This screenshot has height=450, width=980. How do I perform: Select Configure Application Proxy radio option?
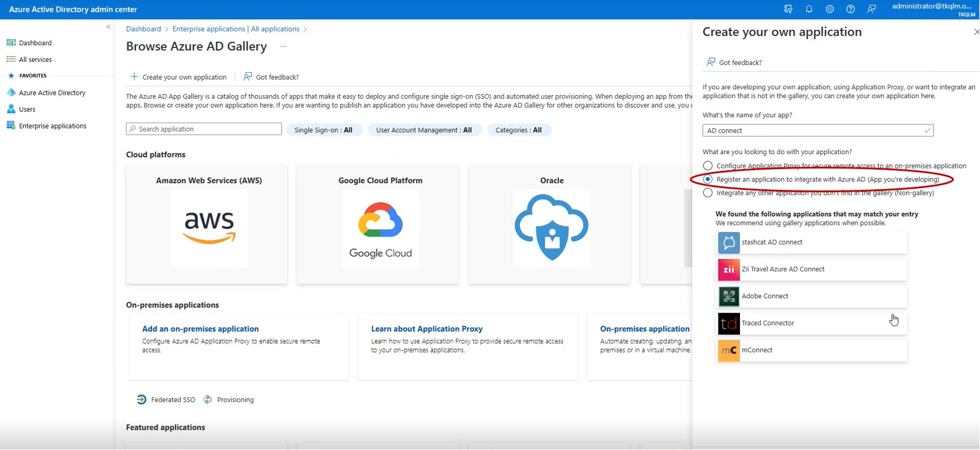[708, 165]
